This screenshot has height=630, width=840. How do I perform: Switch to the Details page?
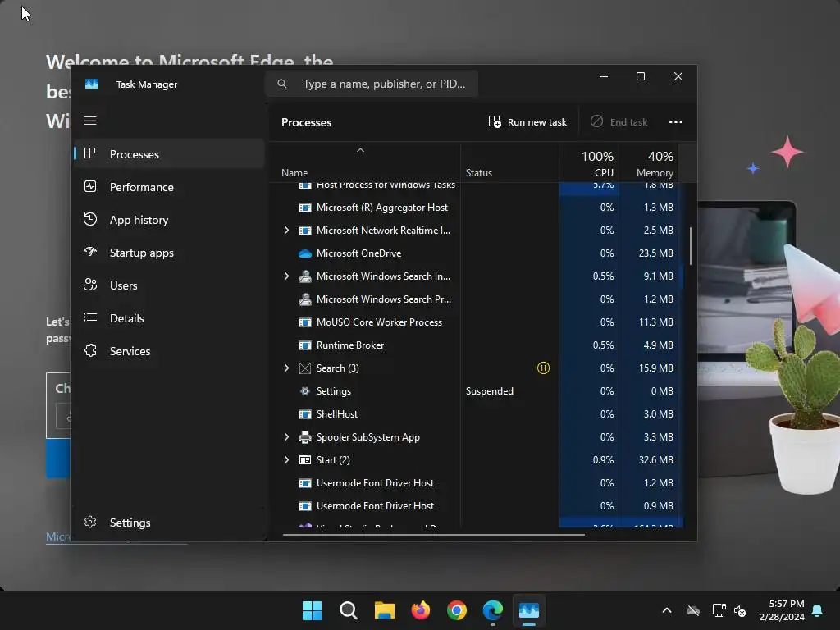[x=169, y=318]
